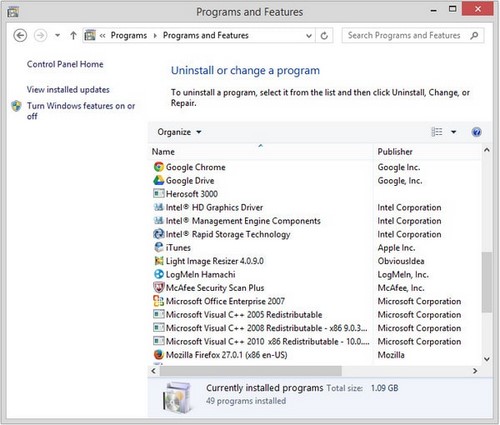Open Help with the question mark icon
The width and height of the screenshot is (500, 425).
(476, 132)
